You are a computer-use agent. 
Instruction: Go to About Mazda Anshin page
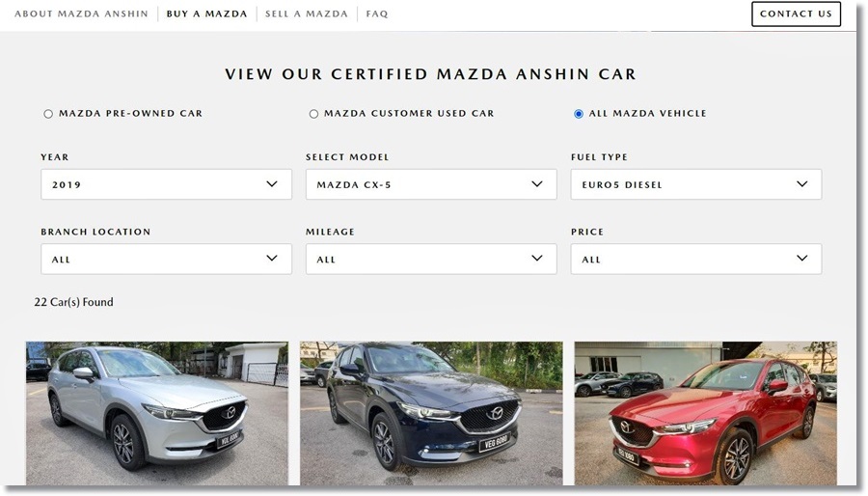(81, 14)
